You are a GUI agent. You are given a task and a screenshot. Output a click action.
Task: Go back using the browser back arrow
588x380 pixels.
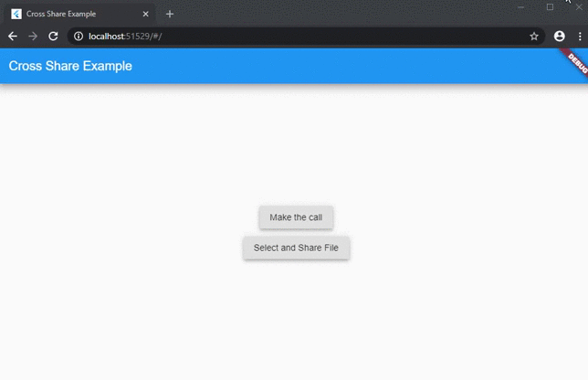click(13, 36)
